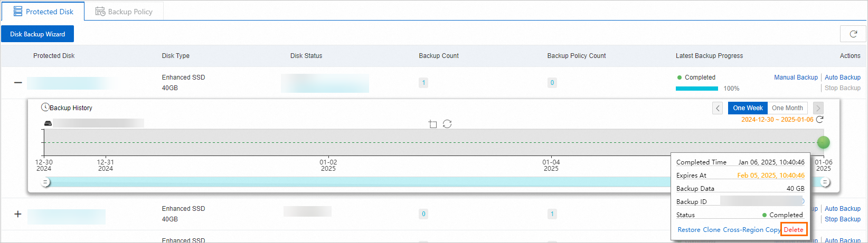
Task: Click second disk's policy count badge 1
Action: (552, 214)
